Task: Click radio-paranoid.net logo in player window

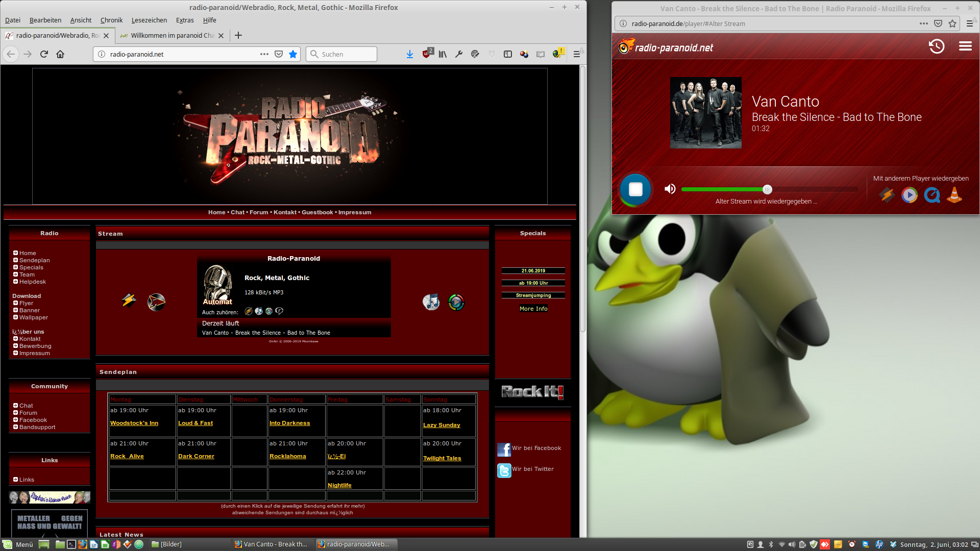Action: [x=666, y=47]
